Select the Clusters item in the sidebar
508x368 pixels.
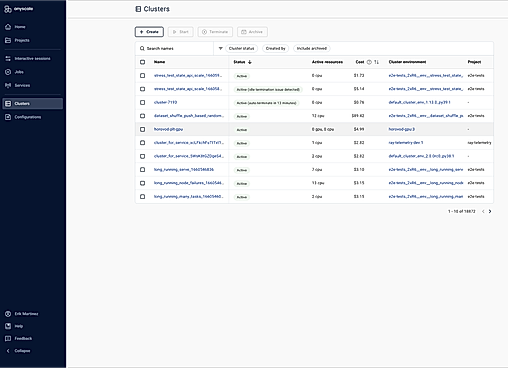coord(32,104)
